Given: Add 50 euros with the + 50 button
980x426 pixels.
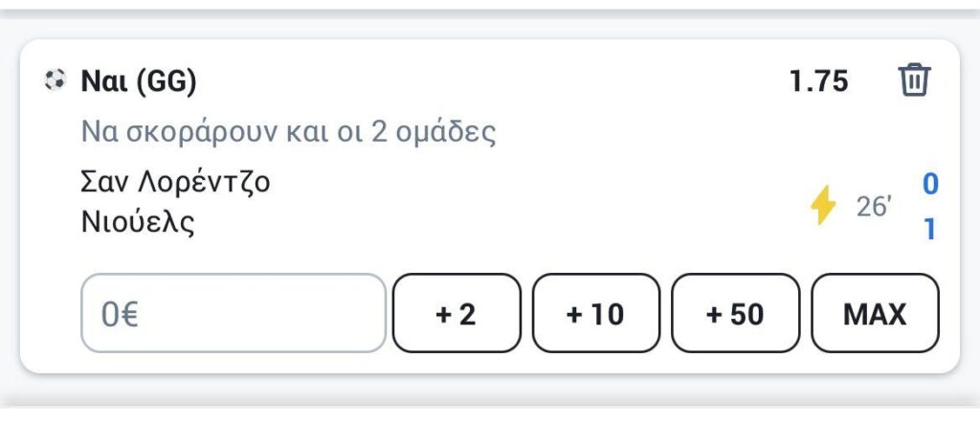Looking at the screenshot, I should (735, 313).
